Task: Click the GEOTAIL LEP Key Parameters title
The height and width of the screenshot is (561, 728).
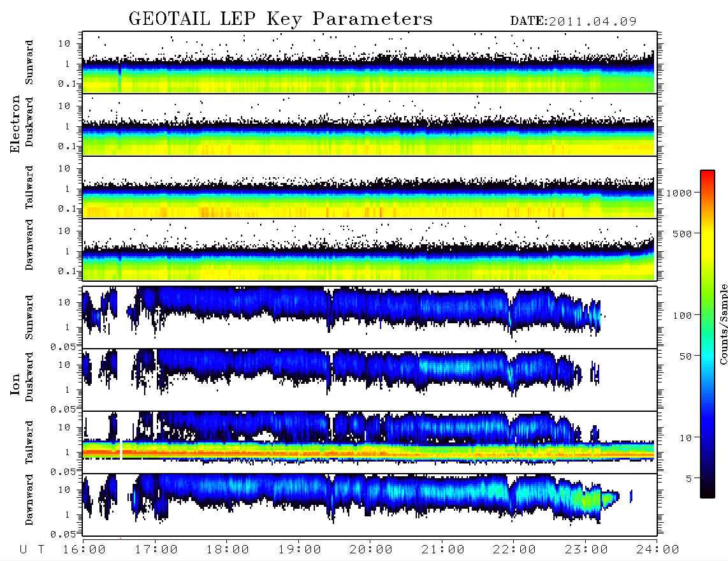Action: [x=280, y=19]
